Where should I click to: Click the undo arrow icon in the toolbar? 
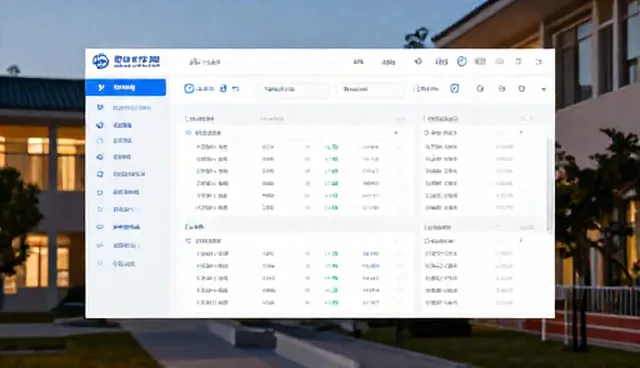236,89
